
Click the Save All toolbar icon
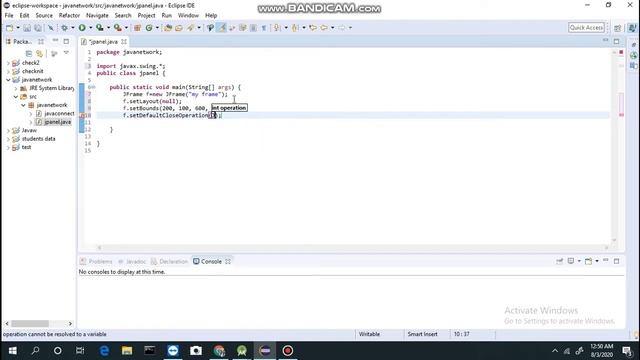tap(38, 28)
